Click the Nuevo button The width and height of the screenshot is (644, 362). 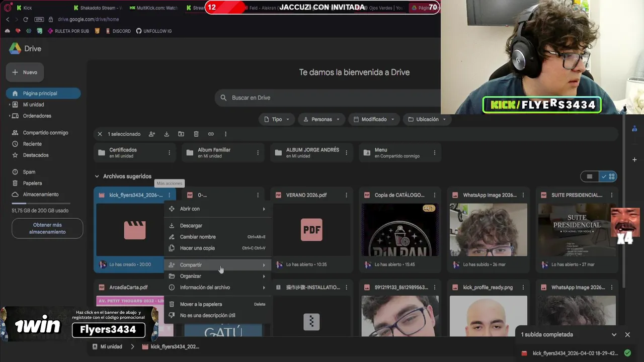[25, 72]
